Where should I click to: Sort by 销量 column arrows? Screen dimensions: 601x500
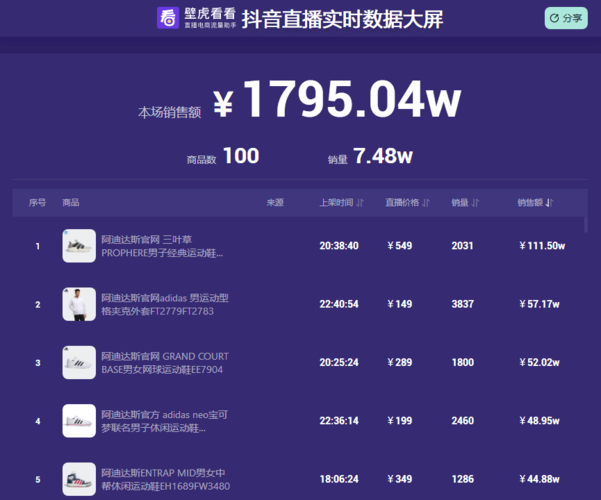[475, 202]
